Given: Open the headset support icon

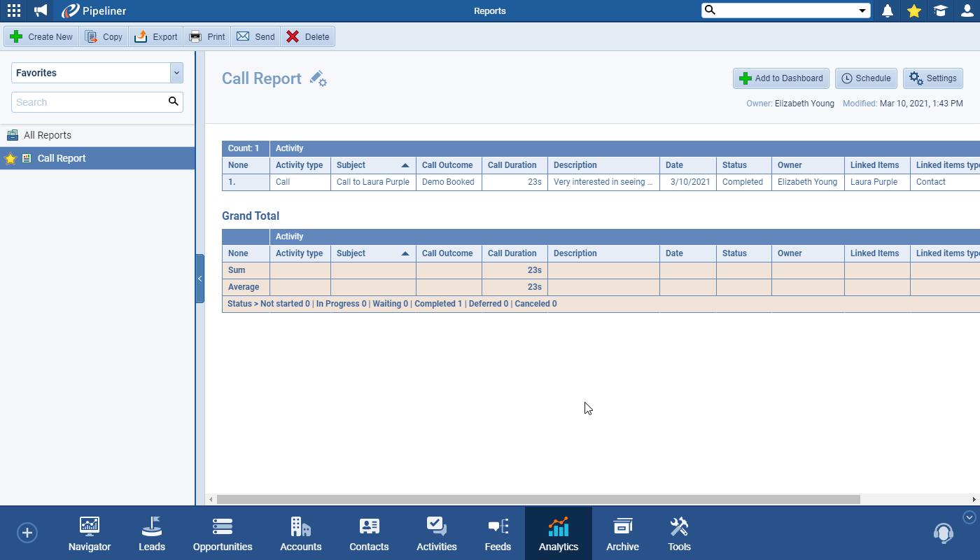Looking at the screenshot, I should pos(943,533).
